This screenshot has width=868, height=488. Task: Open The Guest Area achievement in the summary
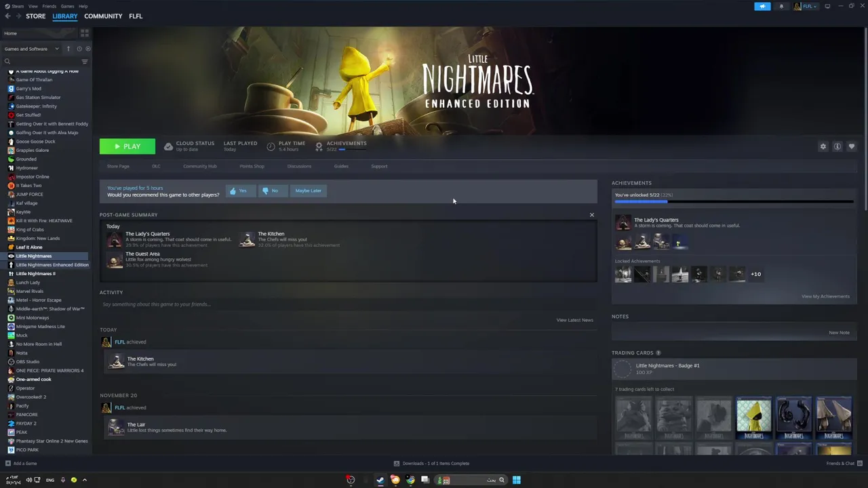(157, 260)
